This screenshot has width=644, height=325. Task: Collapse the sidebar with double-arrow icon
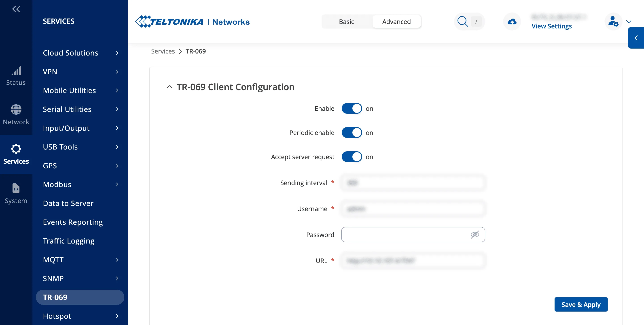pyautogui.click(x=16, y=9)
